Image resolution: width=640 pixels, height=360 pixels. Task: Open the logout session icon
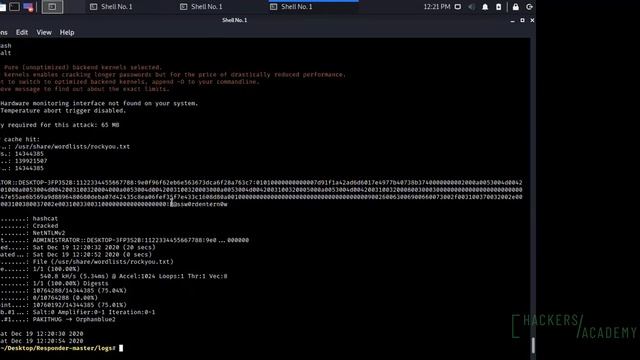pyautogui.click(x=529, y=7)
